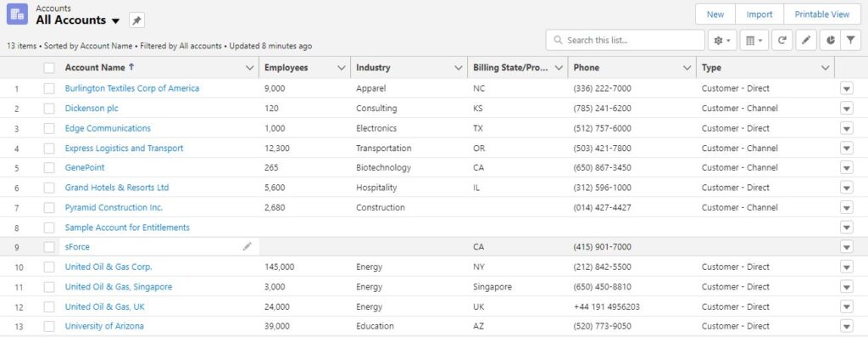Check the select-all header checkbox
The image size is (868, 337).
[49, 68]
